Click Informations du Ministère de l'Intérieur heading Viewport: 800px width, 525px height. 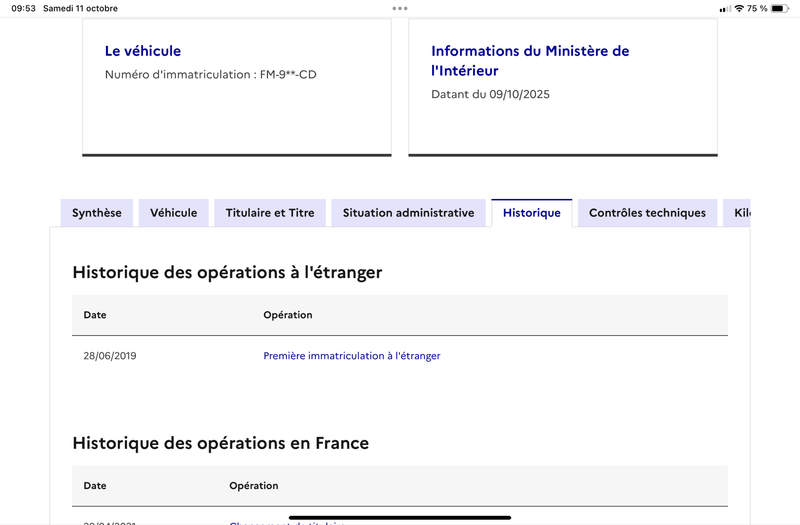coord(530,61)
